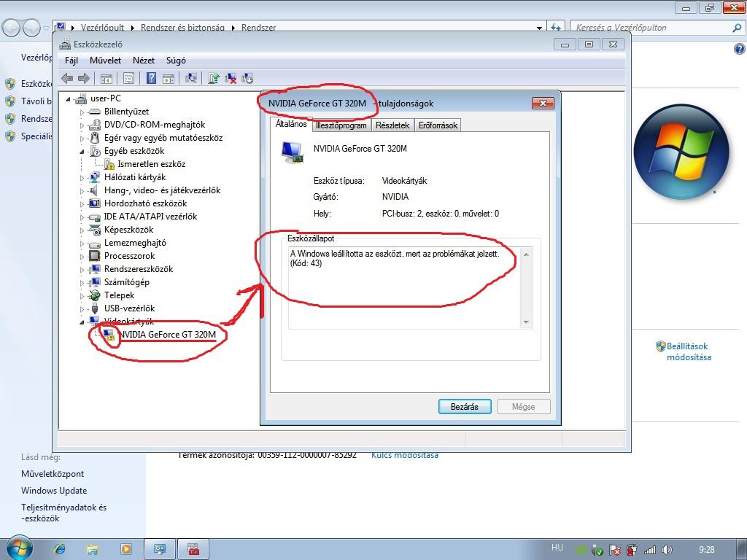Click Uninstall device toolbar icon with red X
Image resolution: width=747 pixels, height=560 pixels.
231,79
